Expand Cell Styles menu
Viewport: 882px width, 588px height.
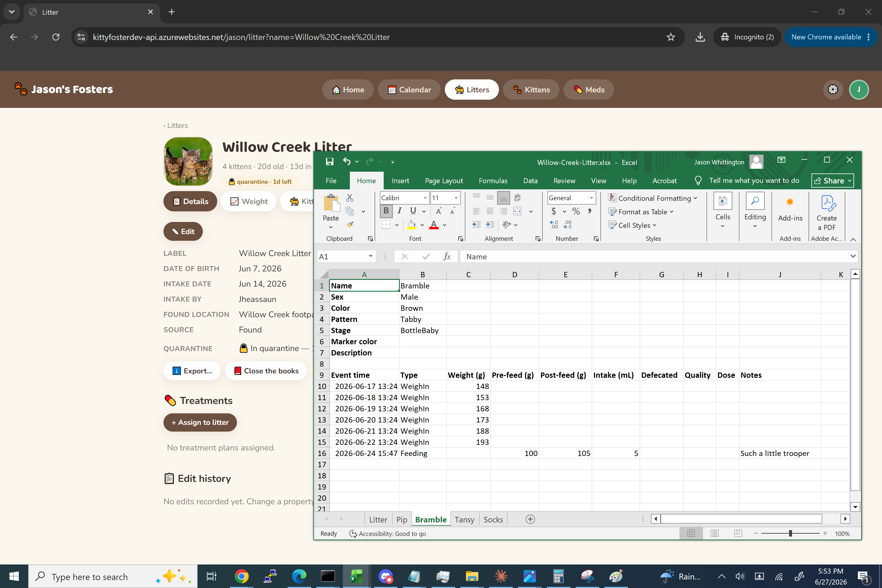(632, 225)
